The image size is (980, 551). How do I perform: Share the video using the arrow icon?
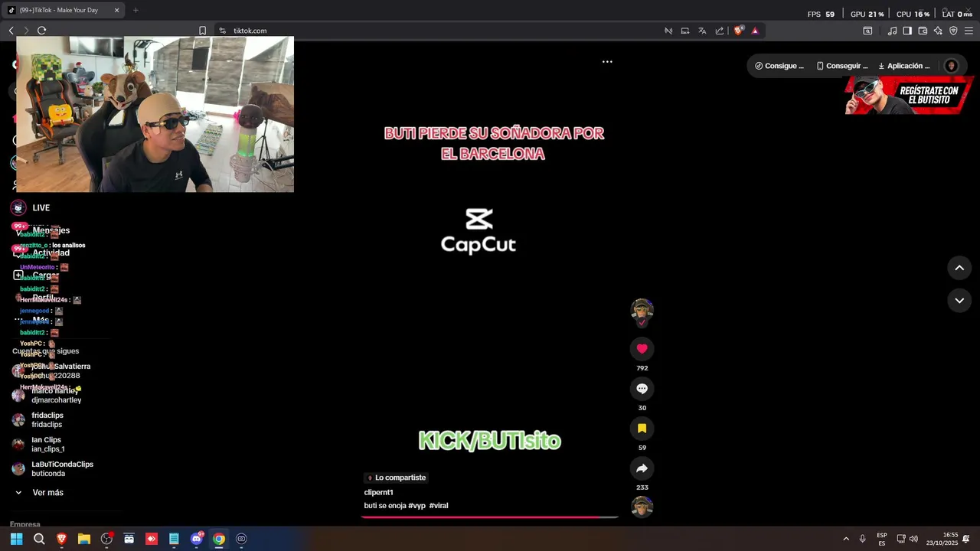(642, 468)
